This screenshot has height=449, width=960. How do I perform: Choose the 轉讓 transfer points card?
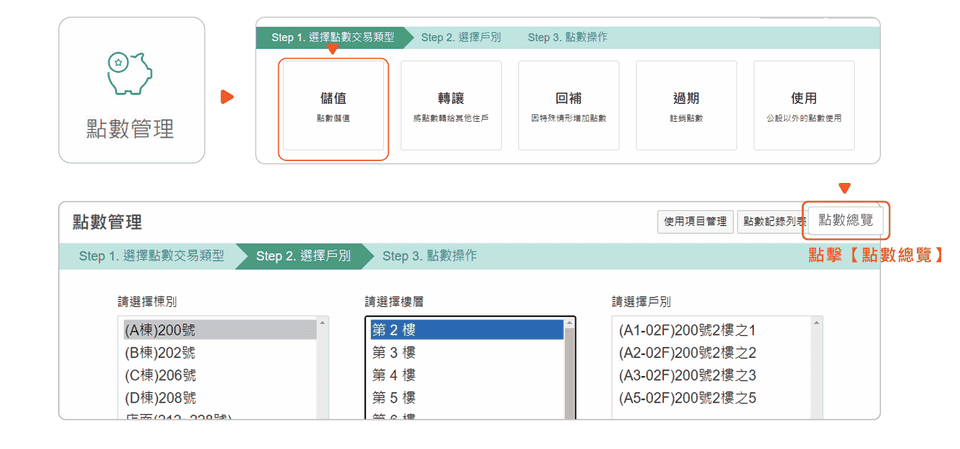pos(451,106)
